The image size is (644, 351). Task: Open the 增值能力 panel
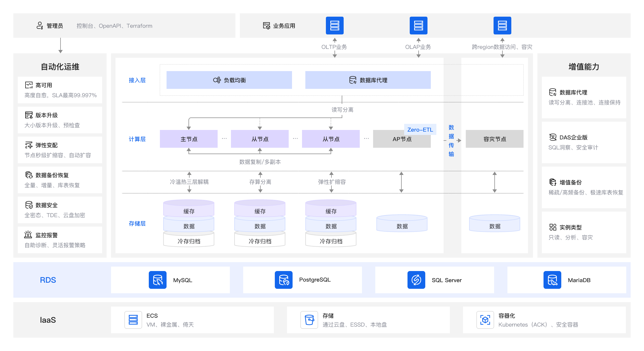click(x=583, y=67)
